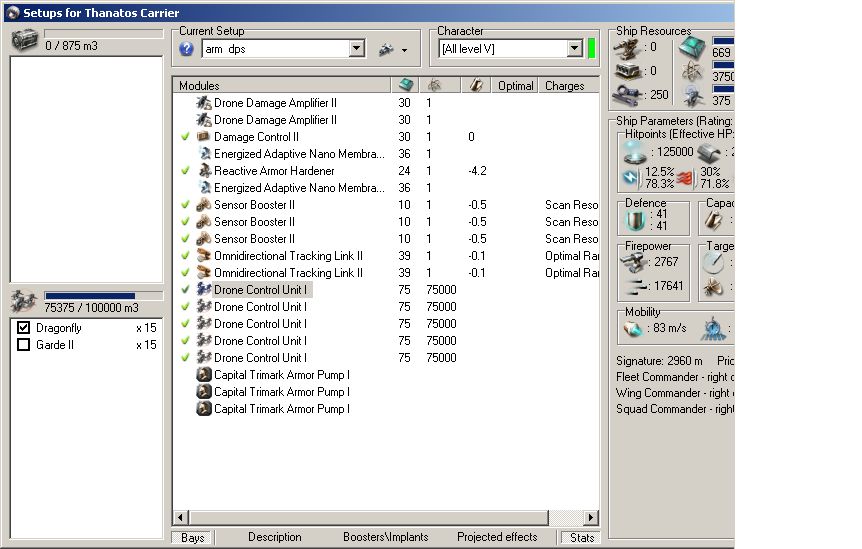Click the highlighted Drone Control Unit I icon

click(204, 290)
